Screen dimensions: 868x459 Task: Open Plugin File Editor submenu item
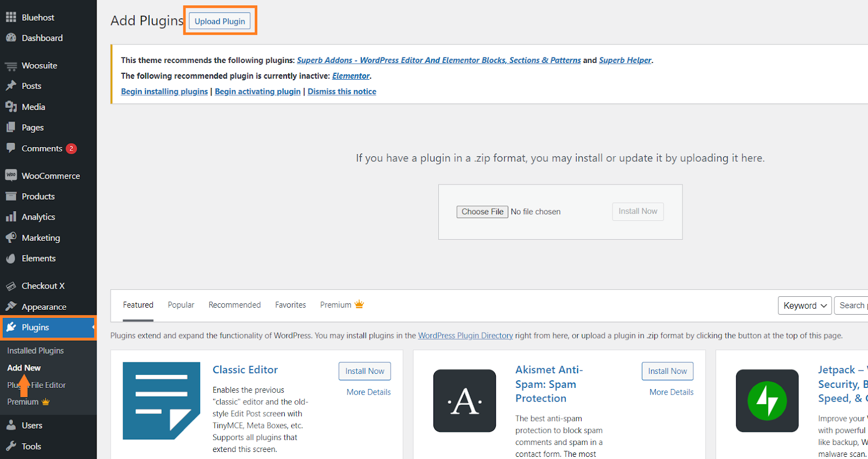(36, 385)
